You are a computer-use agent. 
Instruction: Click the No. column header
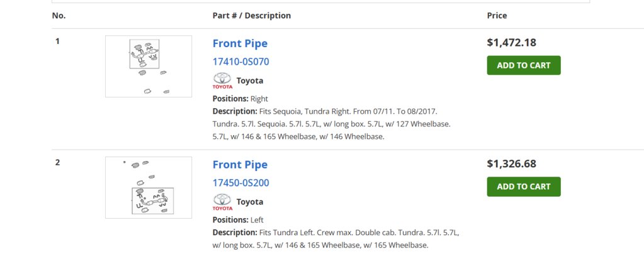pos(59,16)
